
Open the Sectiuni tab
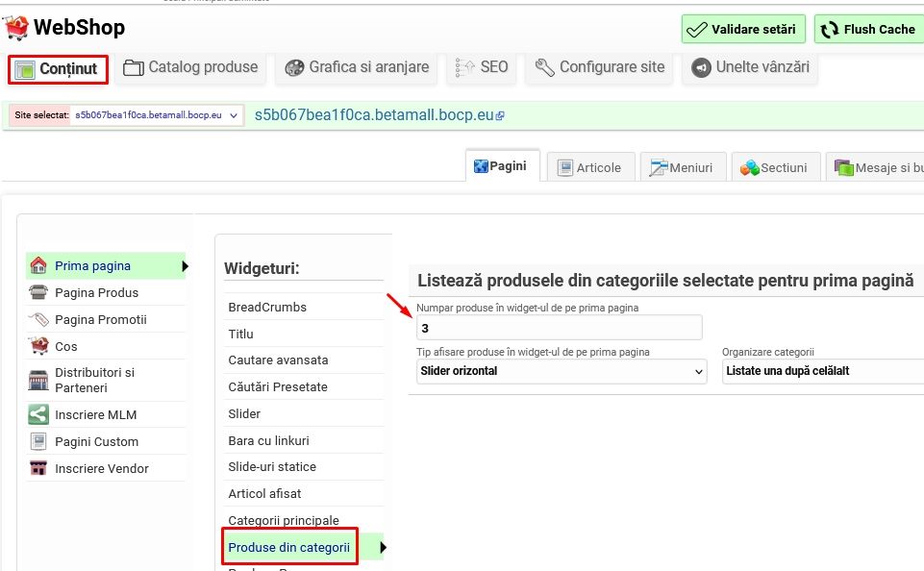pos(774,167)
